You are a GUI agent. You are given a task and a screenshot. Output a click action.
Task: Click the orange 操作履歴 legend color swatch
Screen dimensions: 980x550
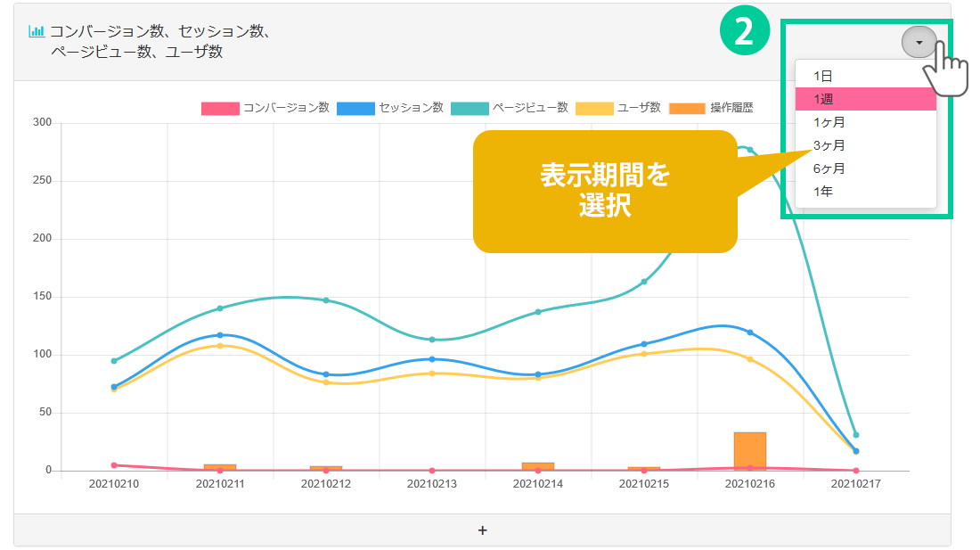tap(687, 108)
